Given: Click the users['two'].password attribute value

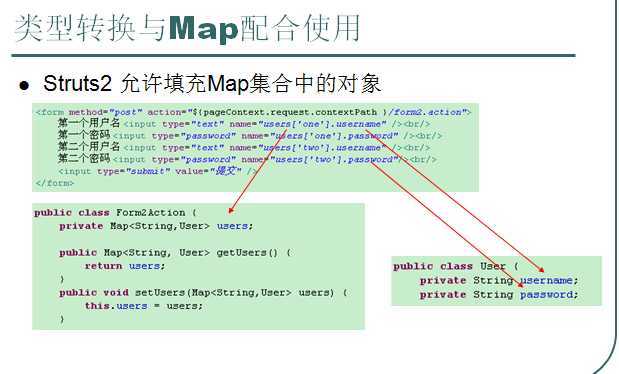Looking at the screenshot, I should 334,160.
